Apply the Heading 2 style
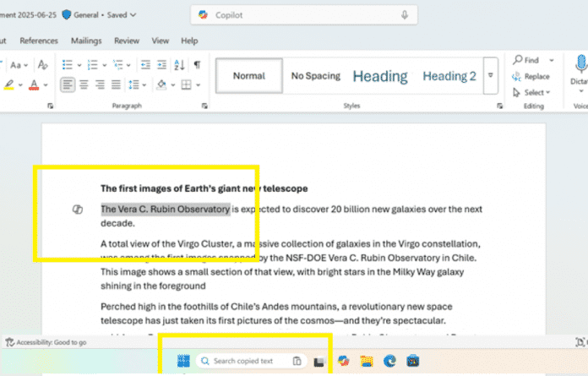The width and height of the screenshot is (588, 376). pyautogui.click(x=449, y=76)
